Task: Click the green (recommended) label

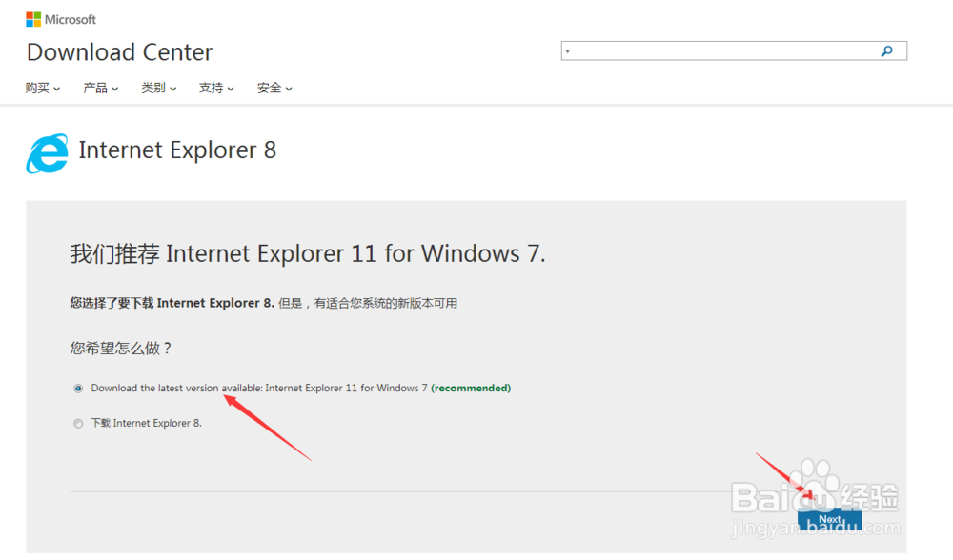Action: tap(471, 389)
